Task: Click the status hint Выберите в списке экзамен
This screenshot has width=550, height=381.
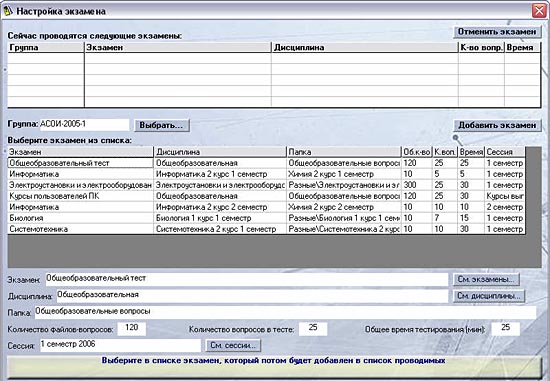Action: (274, 361)
